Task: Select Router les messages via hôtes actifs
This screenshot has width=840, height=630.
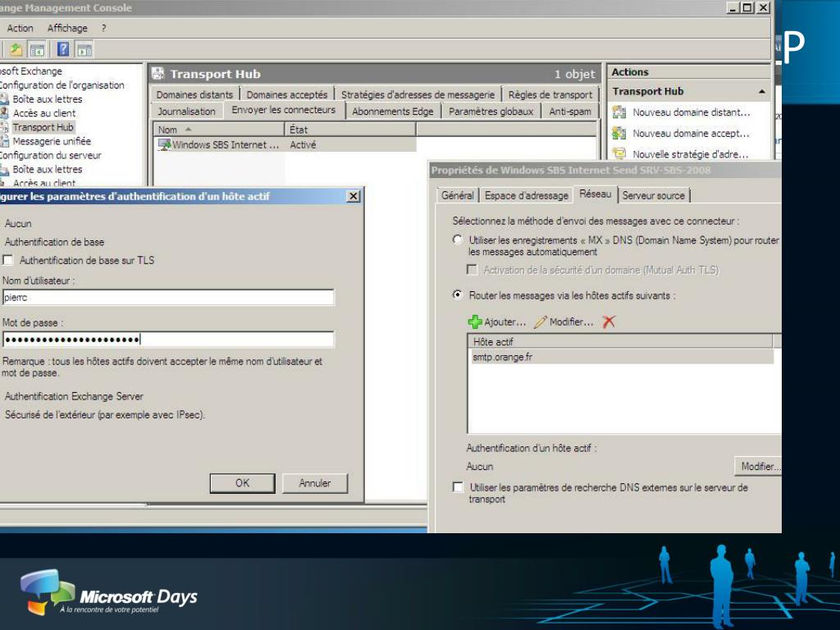Action: [x=457, y=295]
